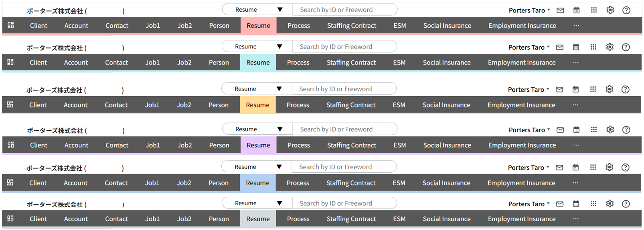
Task: Open the settings gear in the cyan-themed header
Action: (610, 47)
